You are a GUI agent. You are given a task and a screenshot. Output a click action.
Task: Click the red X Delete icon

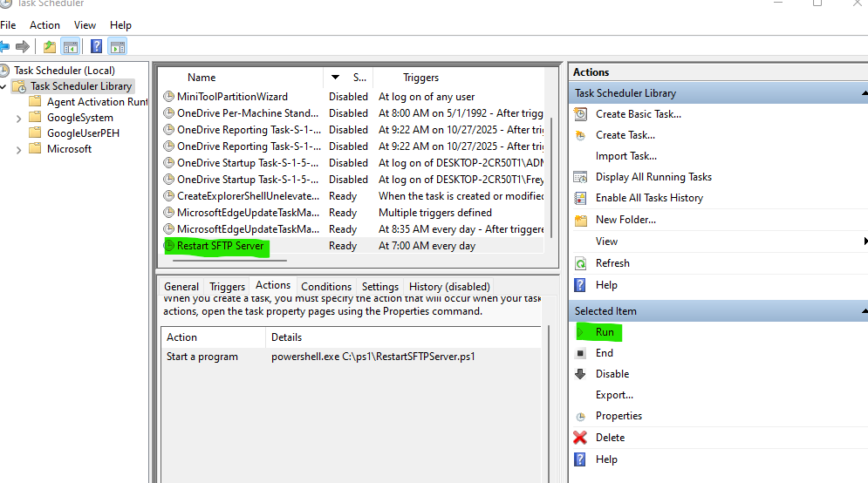pyautogui.click(x=581, y=438)
